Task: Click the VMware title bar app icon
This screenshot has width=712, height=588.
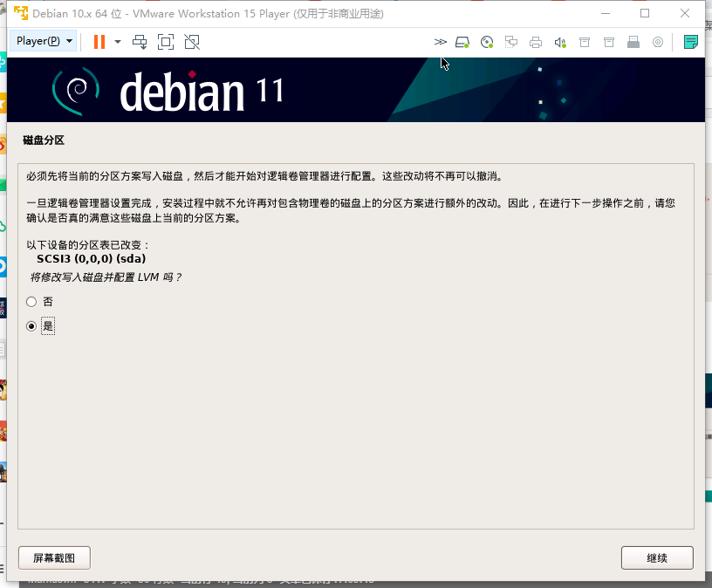Action: point(21,13)
